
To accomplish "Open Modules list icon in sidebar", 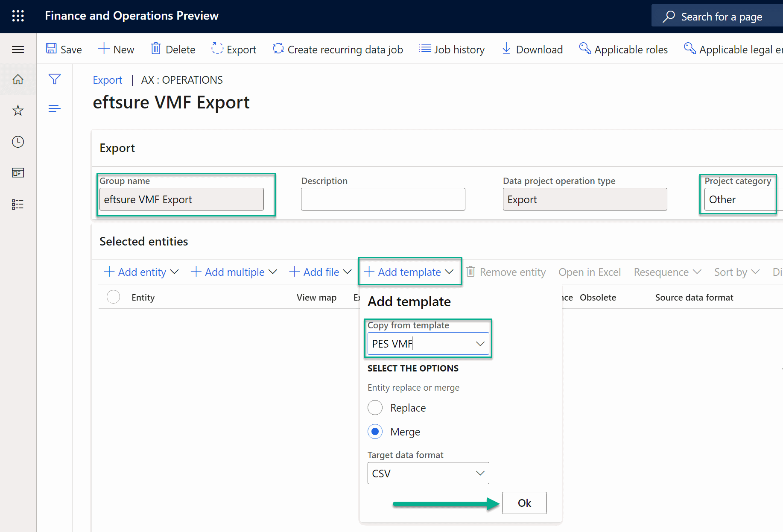I will click(18, 204).
